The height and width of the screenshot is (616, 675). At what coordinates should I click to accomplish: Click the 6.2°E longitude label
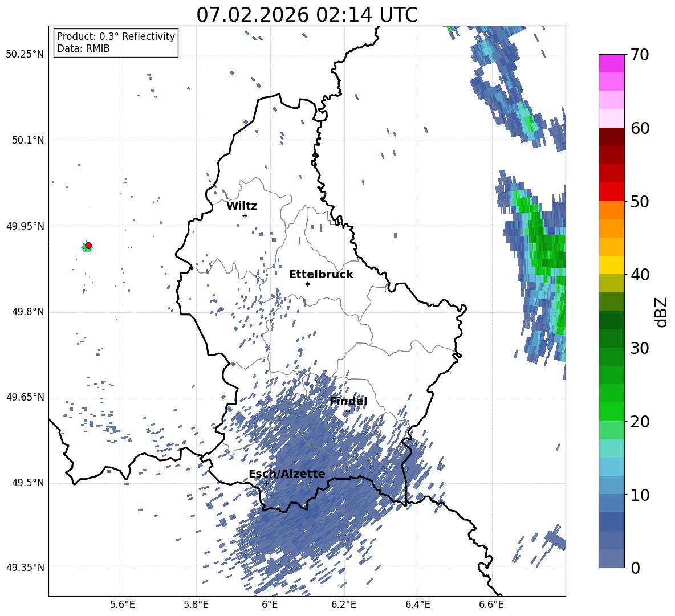344,605
